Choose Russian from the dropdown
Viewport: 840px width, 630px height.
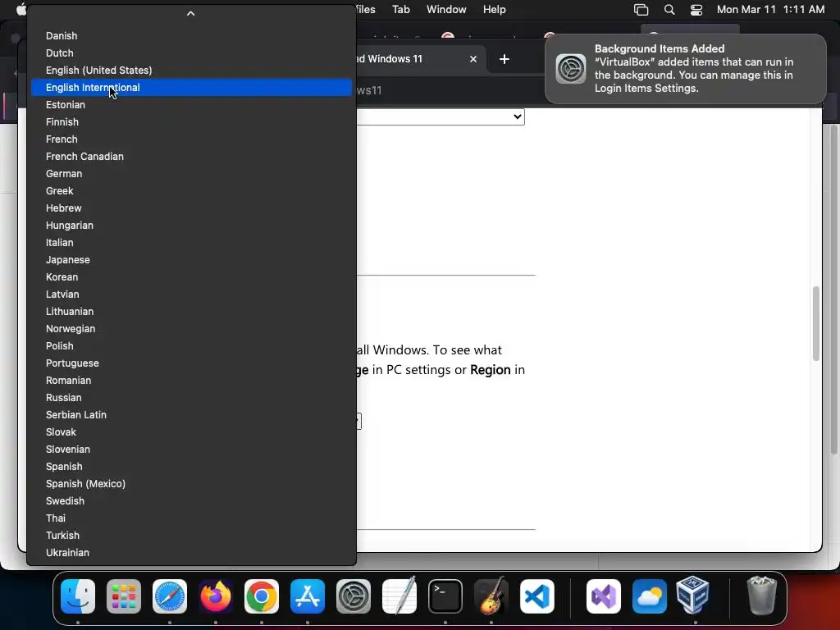(x=191, y=398)
